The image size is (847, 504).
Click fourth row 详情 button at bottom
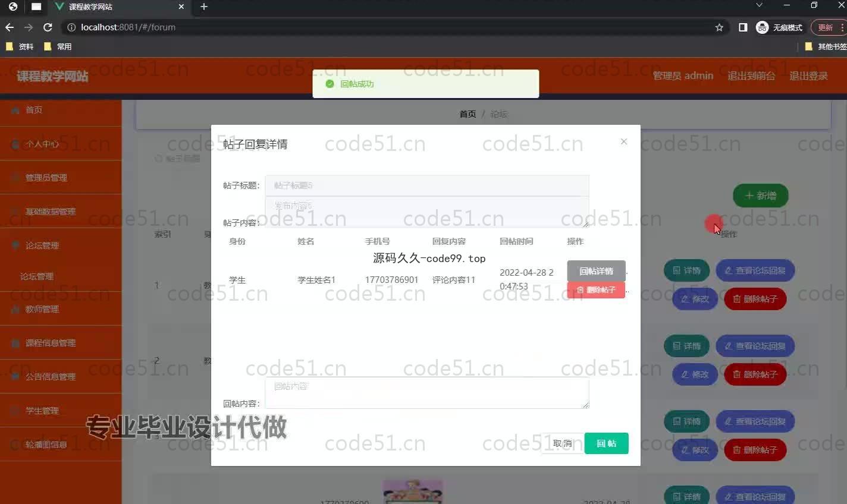click(x=686, y=496)
